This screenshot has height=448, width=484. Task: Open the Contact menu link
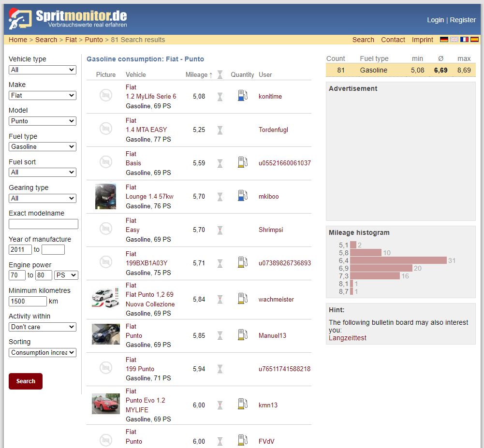coord(393,40)
